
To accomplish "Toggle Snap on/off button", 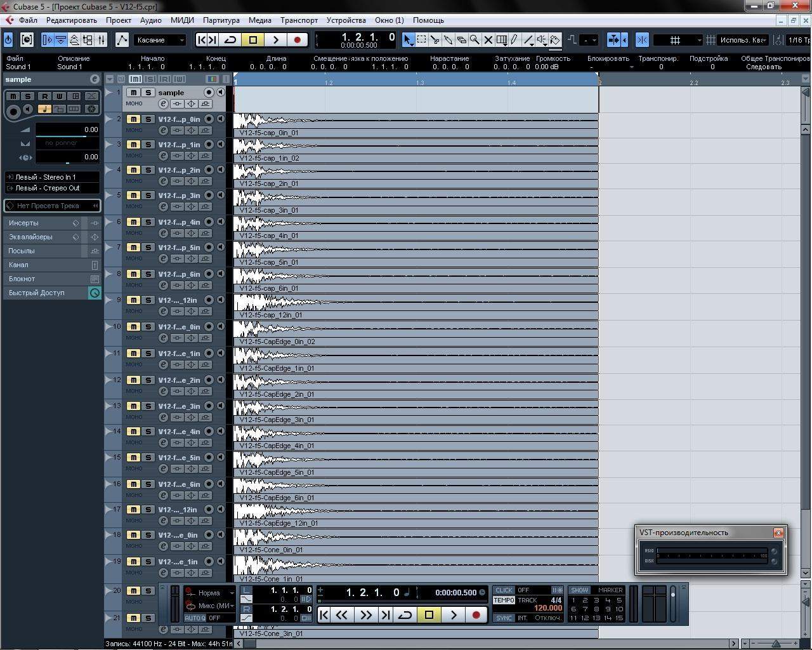I will (642, 40).
